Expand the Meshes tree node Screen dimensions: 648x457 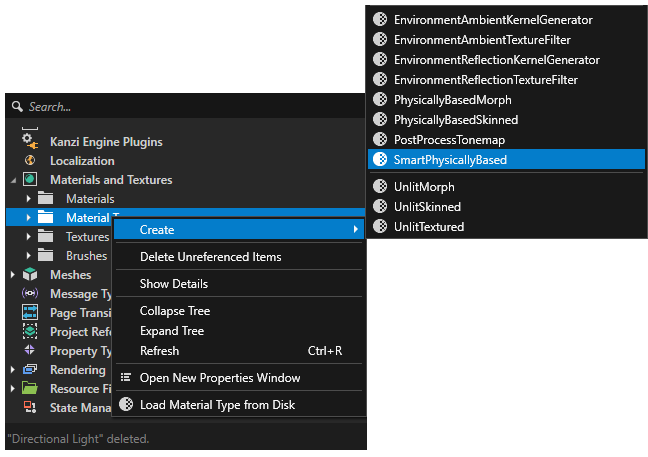[x=13, y=275]
